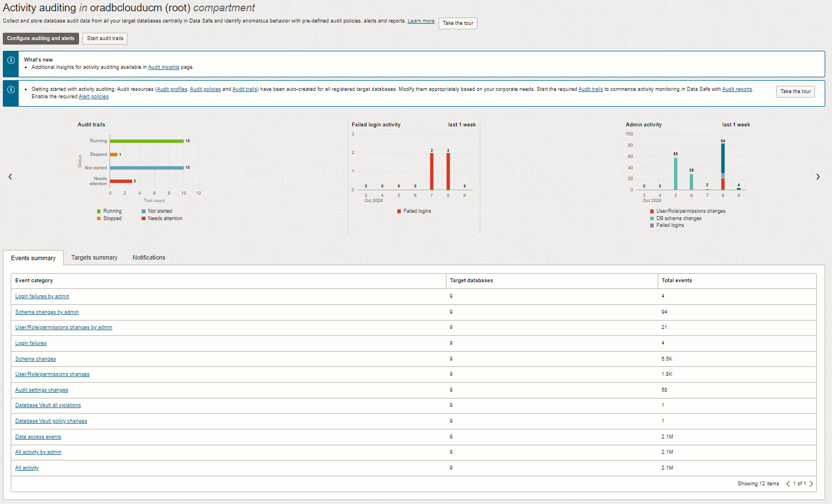Switch to the Notifications tab
Viewport: 832px width, 504px height.
(x=149, y=257)
